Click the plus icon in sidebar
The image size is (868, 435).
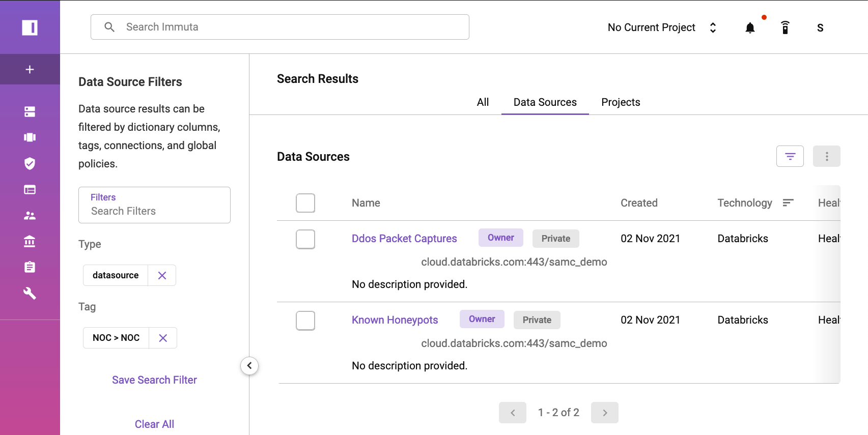coord(30,69)
